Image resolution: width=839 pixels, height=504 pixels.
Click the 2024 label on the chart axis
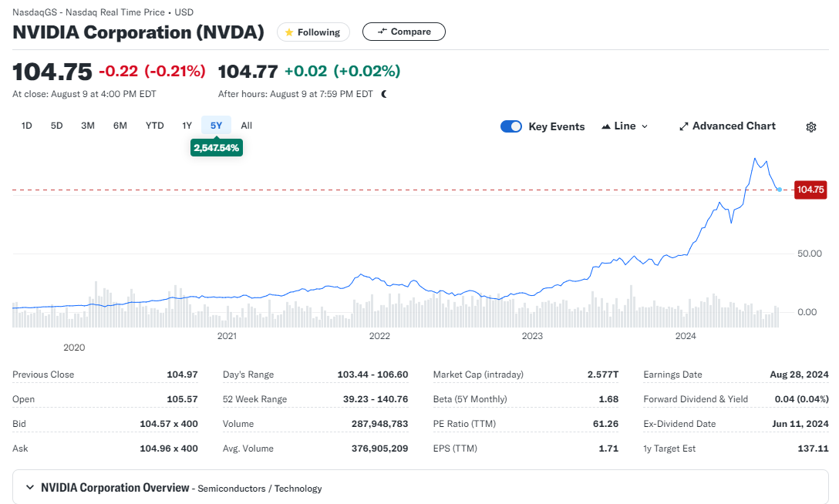(x=686, y=336)
